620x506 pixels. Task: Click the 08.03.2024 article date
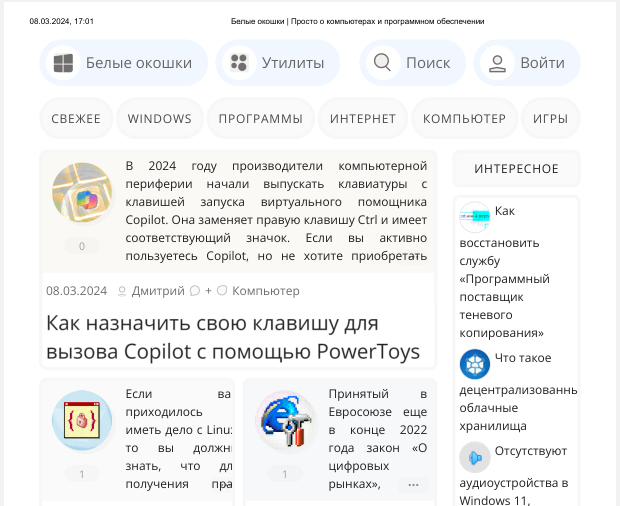76,291
